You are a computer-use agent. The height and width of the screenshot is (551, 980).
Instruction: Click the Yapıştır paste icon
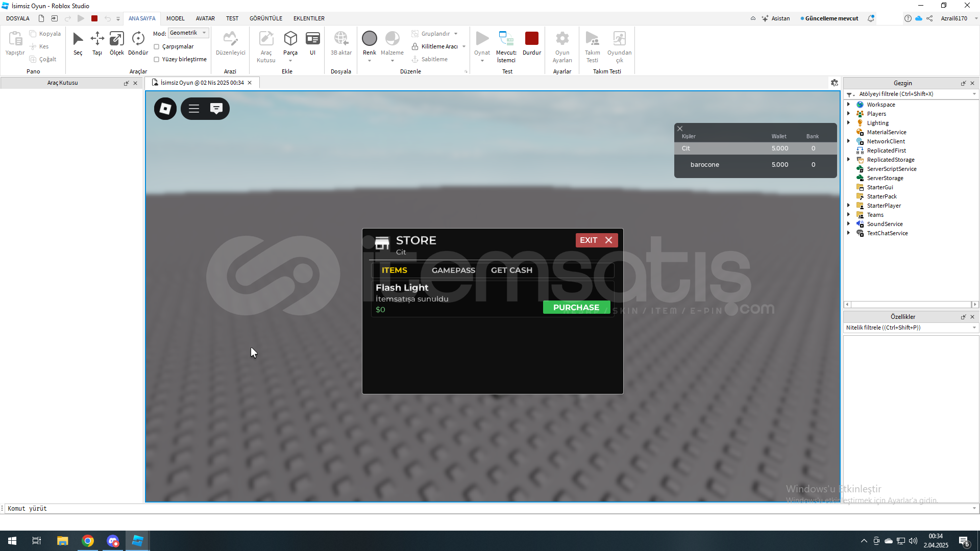[15, 43]
